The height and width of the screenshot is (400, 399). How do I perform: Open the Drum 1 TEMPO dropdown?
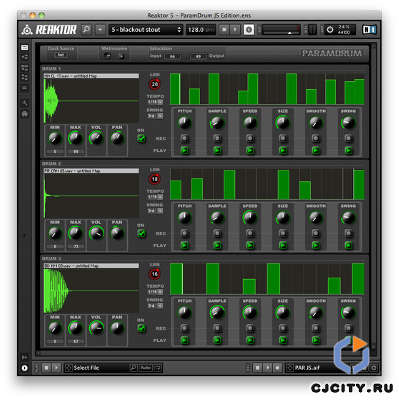[155, 102]
